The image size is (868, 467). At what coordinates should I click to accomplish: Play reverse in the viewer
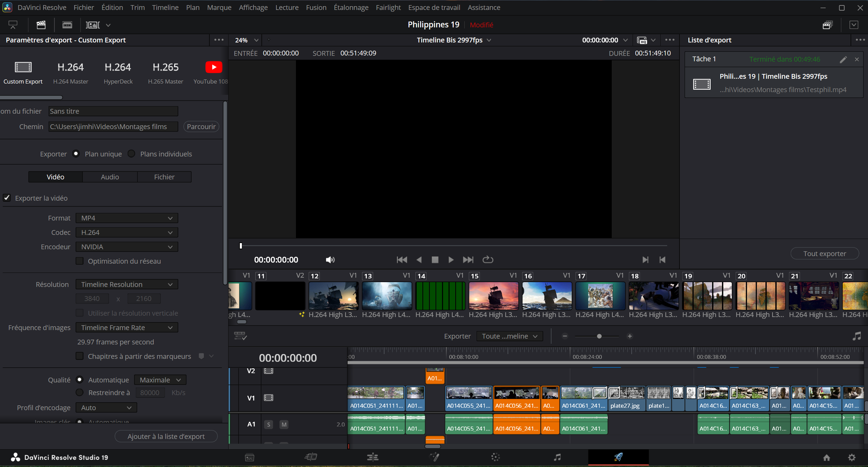(419, 260)
